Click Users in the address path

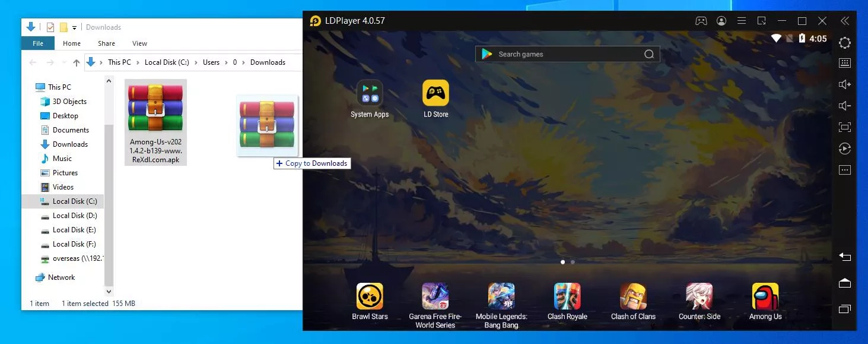211,62
